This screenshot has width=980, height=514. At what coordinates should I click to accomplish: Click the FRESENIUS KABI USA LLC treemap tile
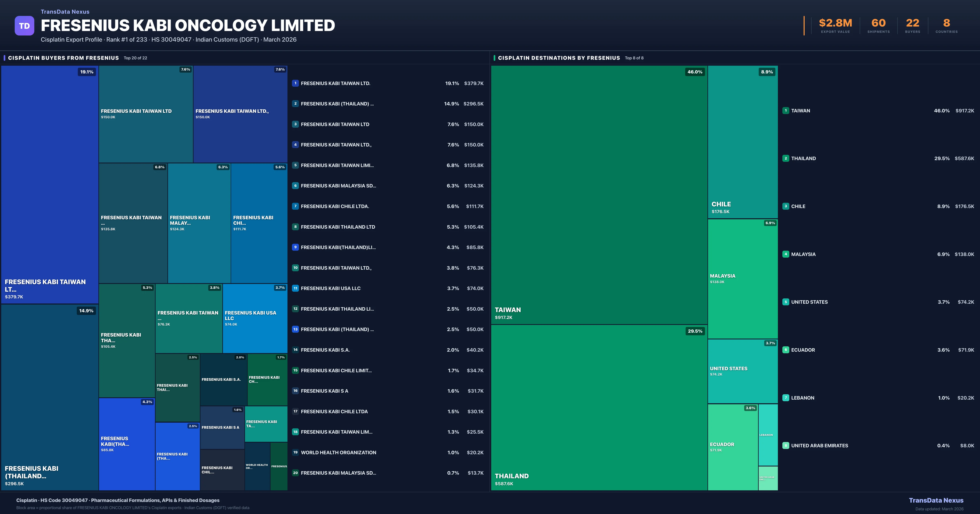[x=255, y=318]
